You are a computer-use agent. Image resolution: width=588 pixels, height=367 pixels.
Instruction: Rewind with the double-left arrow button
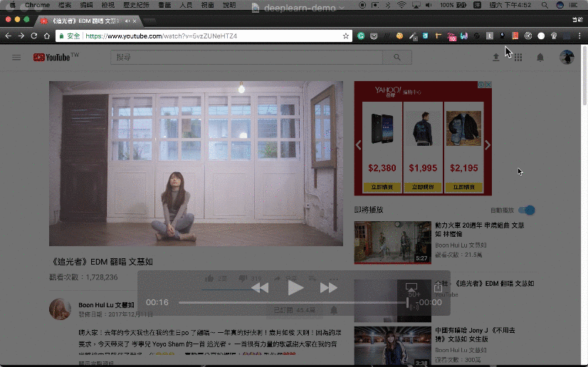coord(260,288)
